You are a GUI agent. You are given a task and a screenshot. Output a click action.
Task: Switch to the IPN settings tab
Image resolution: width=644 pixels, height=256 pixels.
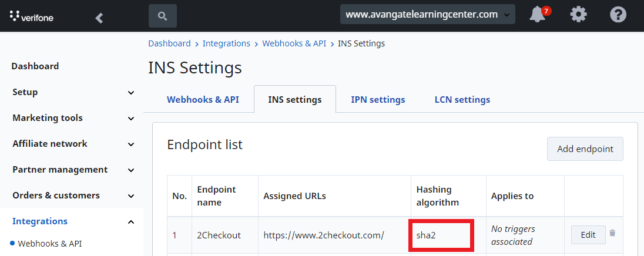(x=378, y=100)
